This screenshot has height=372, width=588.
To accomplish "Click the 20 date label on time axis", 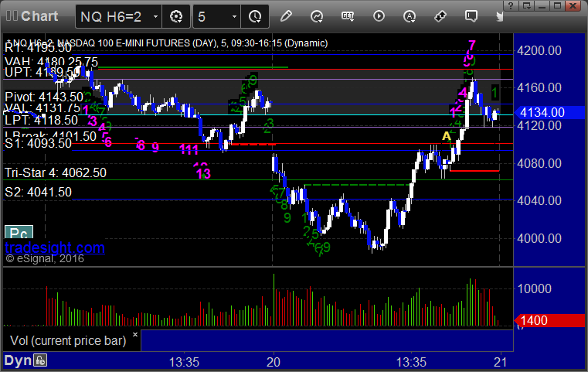I will pyautogui.click(x=274, y=362).
